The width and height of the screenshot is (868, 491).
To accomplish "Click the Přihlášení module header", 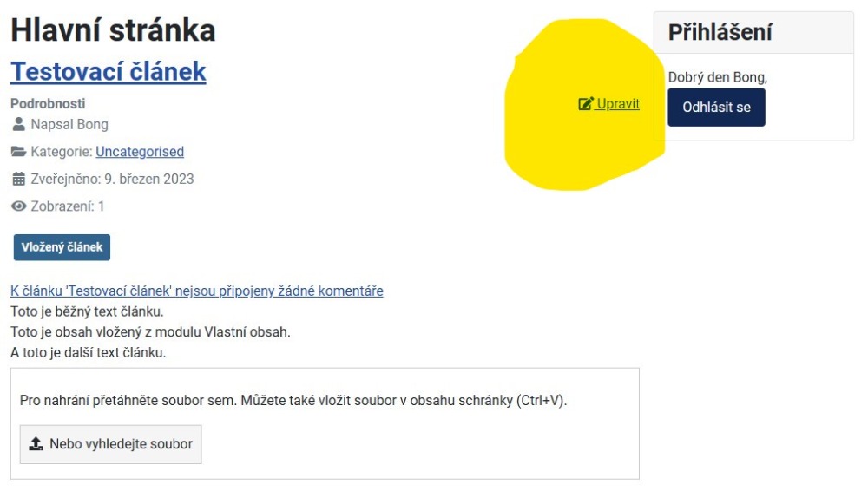I will (x=720, y=33).
